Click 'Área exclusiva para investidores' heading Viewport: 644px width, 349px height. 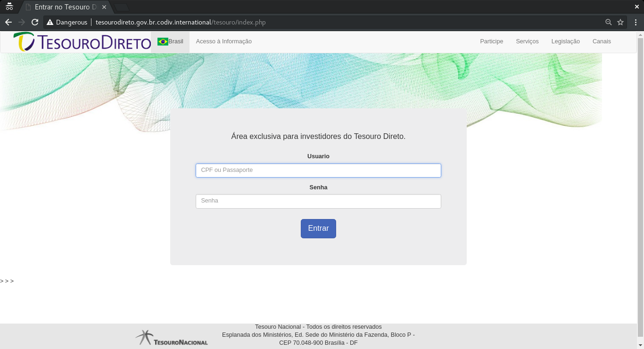318,137
